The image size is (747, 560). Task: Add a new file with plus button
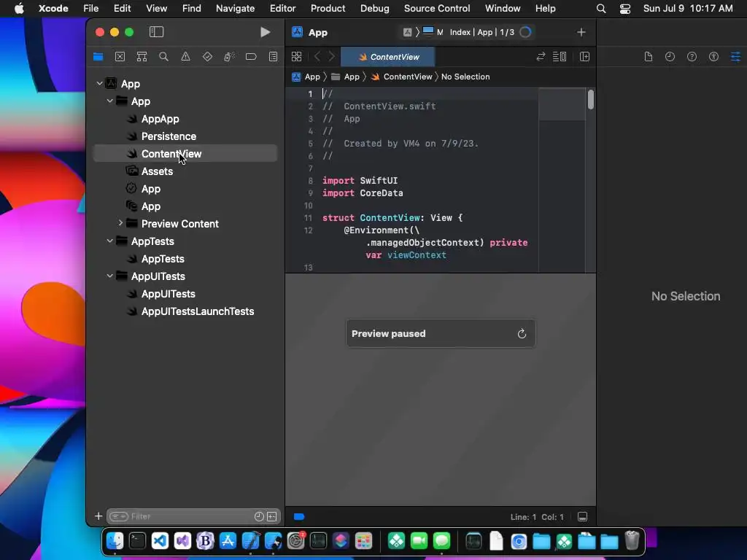[x=98, y=516]
